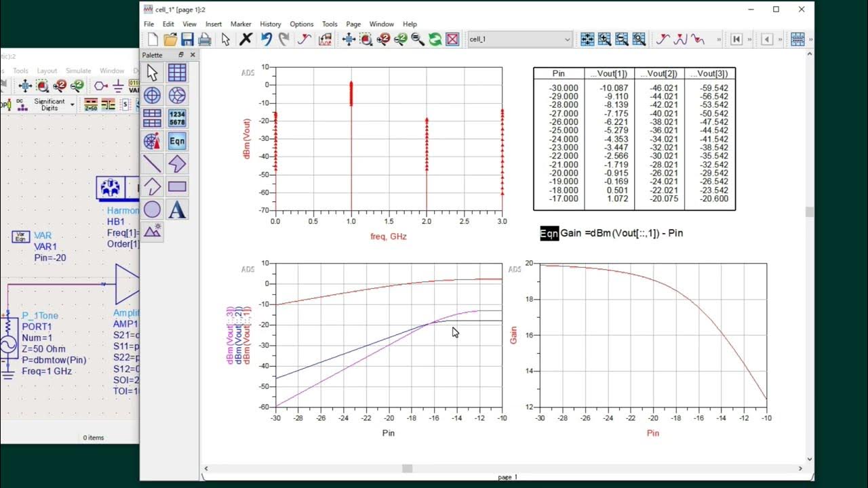
Task: Pick the list (1234 5678) tool in the Palette
Action: pyautogui.click(x=177, y=118)
